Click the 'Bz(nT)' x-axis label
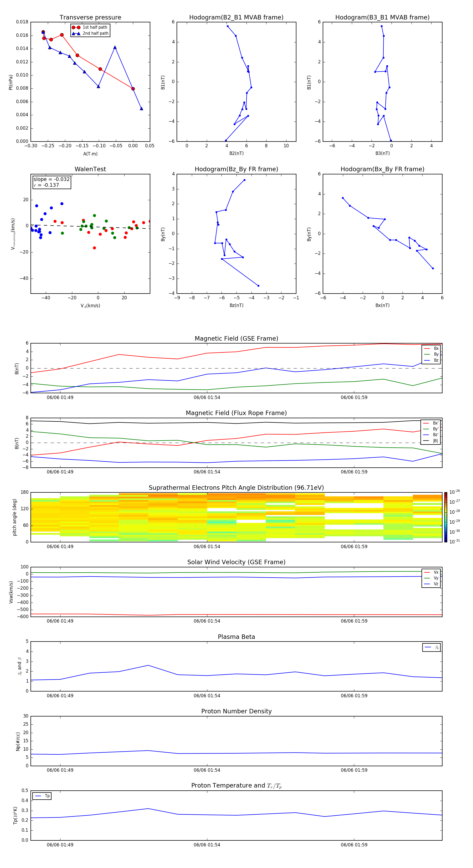This screenshot has height=868, width=473. [236, 305]
